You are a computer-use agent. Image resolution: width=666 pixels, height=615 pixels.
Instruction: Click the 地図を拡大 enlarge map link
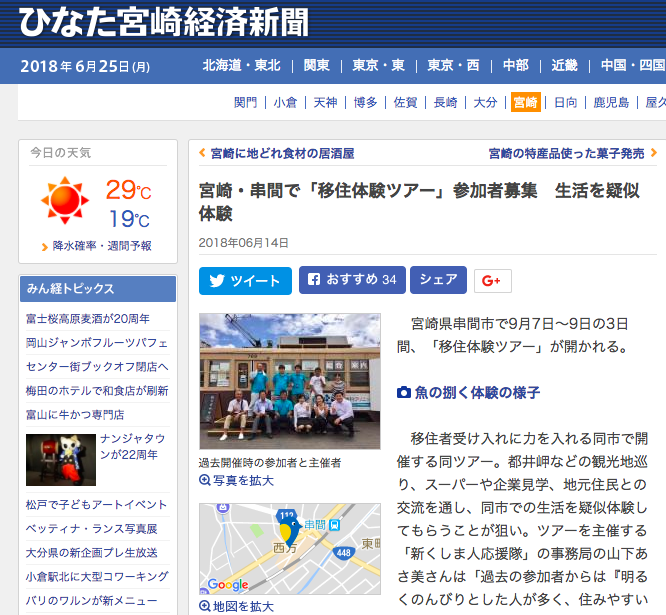(243, 606)
